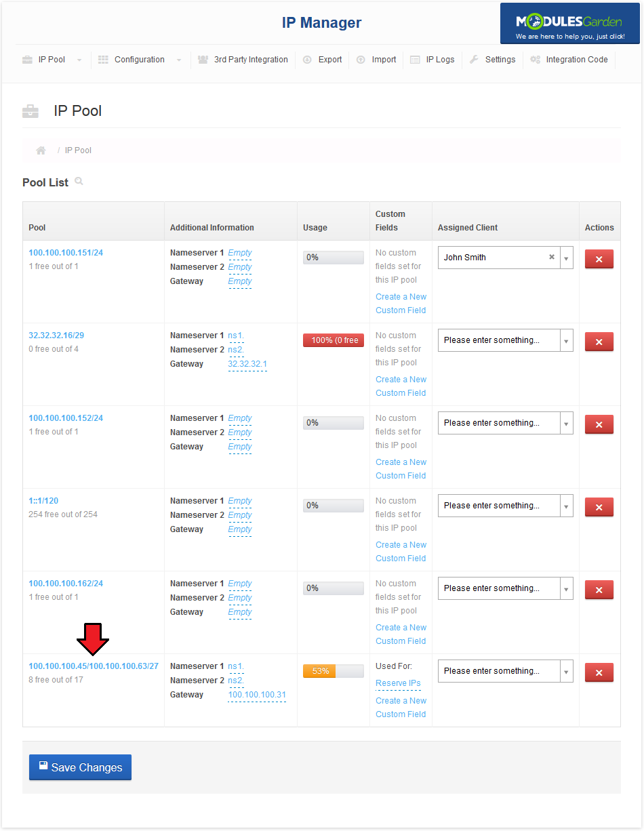This screenshot has height=831, width=644.
Task: Click the '254 free out of 254' text
Action: tap(63, 514)
